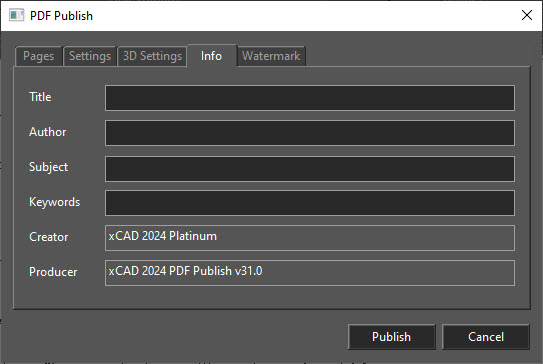The width and height of the screenshot is (543, 364).
Task: Click the Creator field showing xCAD 2024 Platinum
Action: tap(310, 238)
